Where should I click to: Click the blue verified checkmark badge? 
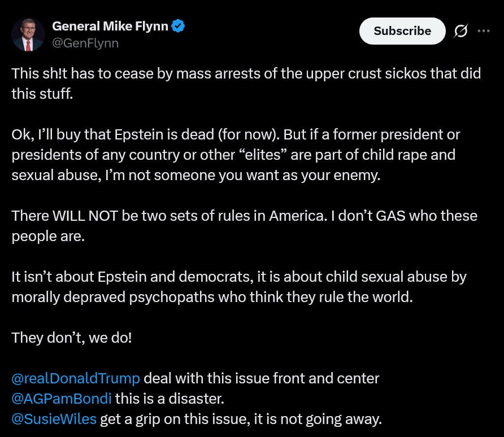(179, 26)
